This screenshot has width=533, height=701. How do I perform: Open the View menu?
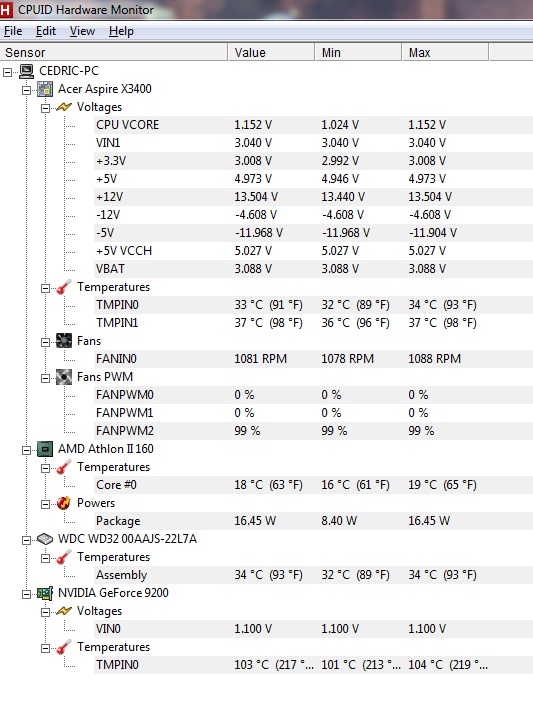[82, 31]
